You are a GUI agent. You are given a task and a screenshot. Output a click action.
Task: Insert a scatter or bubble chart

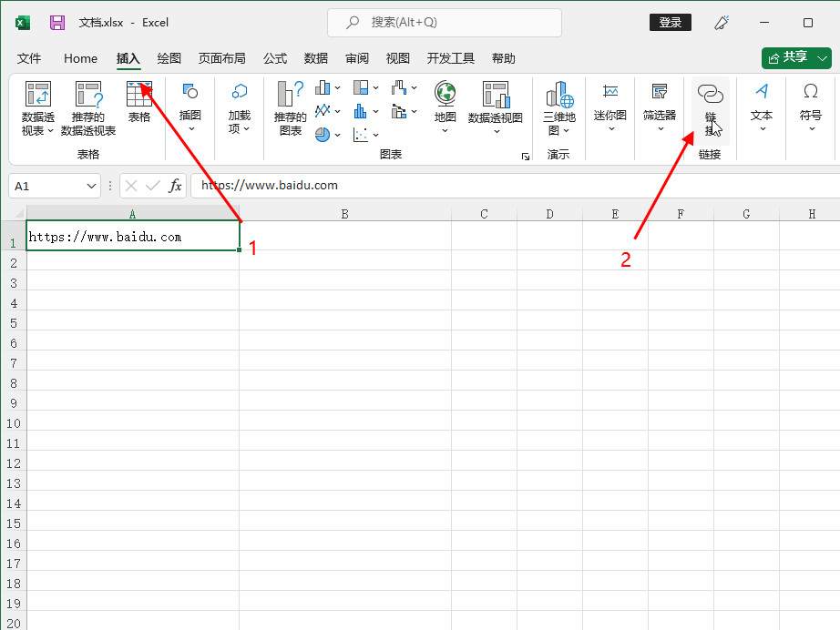tap(361, 135)
